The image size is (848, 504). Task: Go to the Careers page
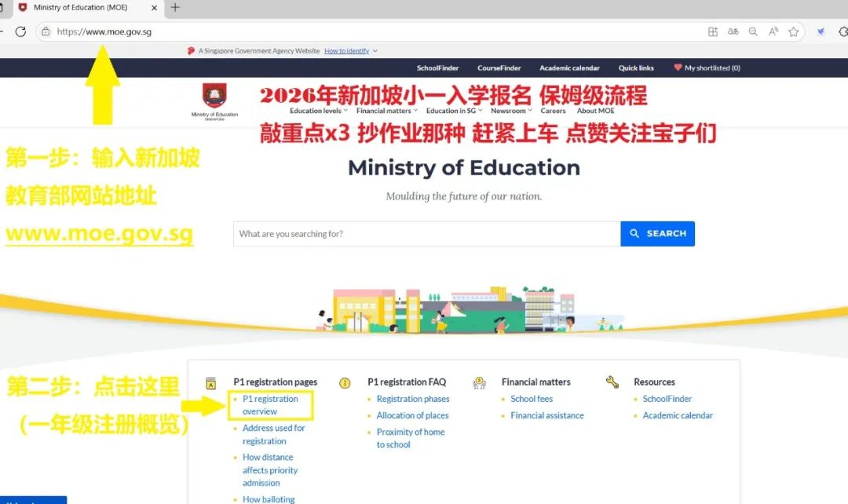(553, 111)
